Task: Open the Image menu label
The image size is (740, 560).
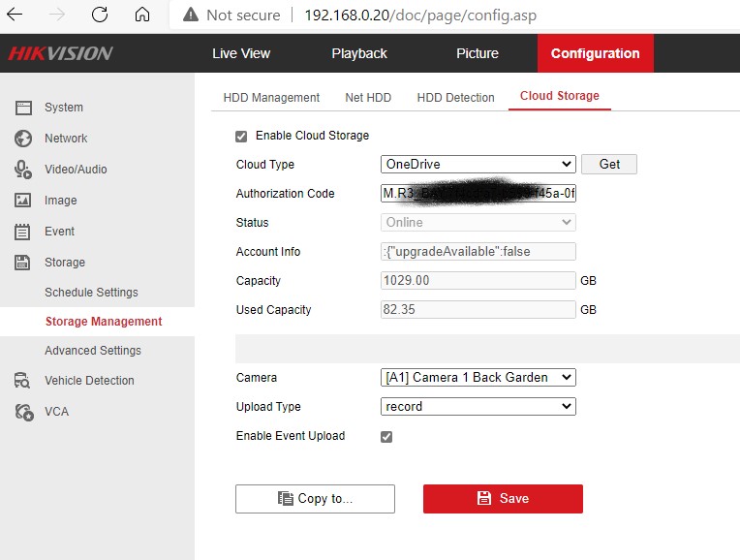Action: click(61, 201)
